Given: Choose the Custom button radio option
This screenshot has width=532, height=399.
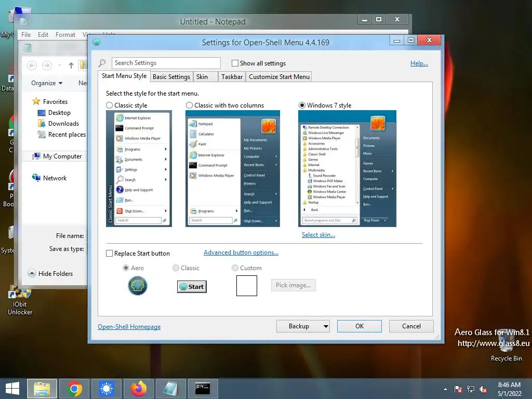Looking at the screenshot, I should [x=235, y=268].
